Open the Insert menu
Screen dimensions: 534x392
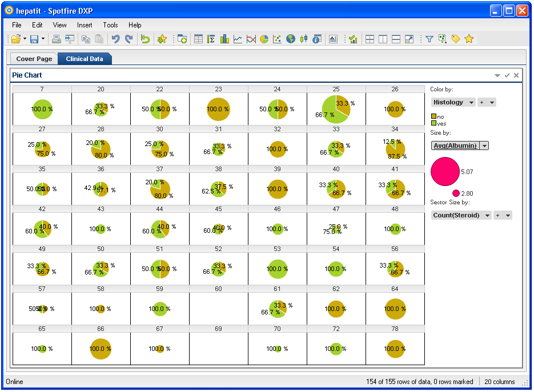(x=85, y=25)
